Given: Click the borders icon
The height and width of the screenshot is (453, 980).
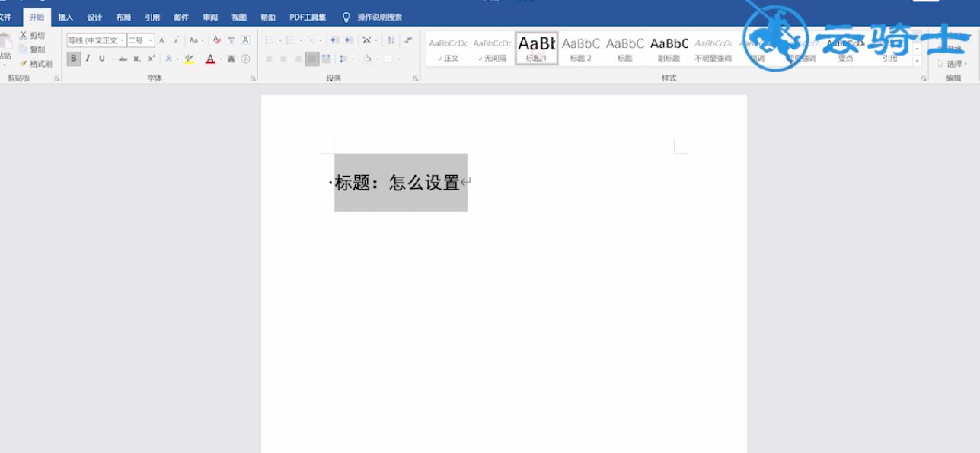Looking at the screenshot, I should coord(388,59).
